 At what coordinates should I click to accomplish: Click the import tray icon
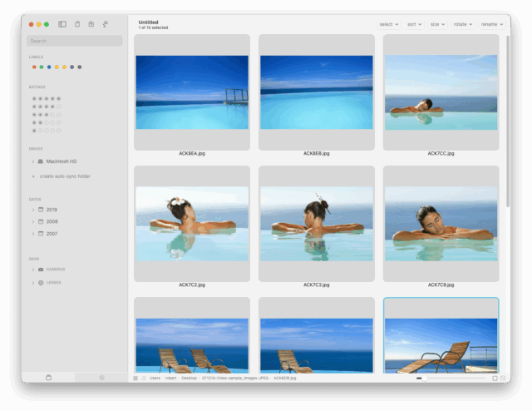click(x=91, y=24)
